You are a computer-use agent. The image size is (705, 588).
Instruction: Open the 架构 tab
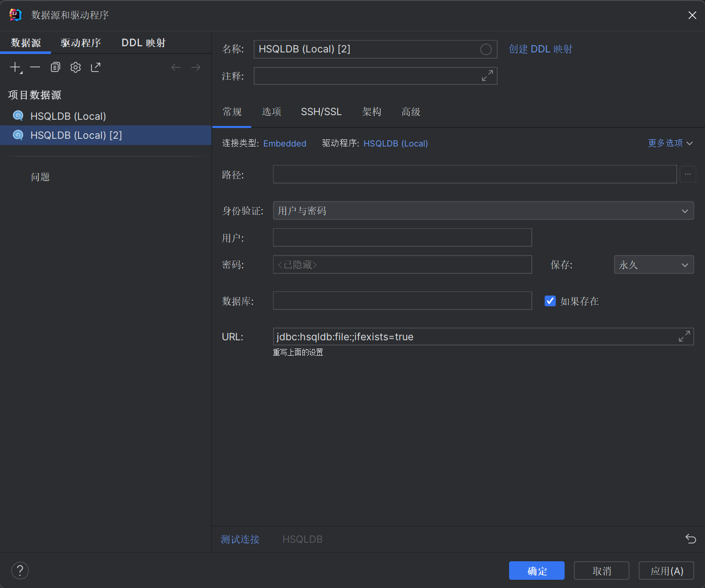point(372,112)
